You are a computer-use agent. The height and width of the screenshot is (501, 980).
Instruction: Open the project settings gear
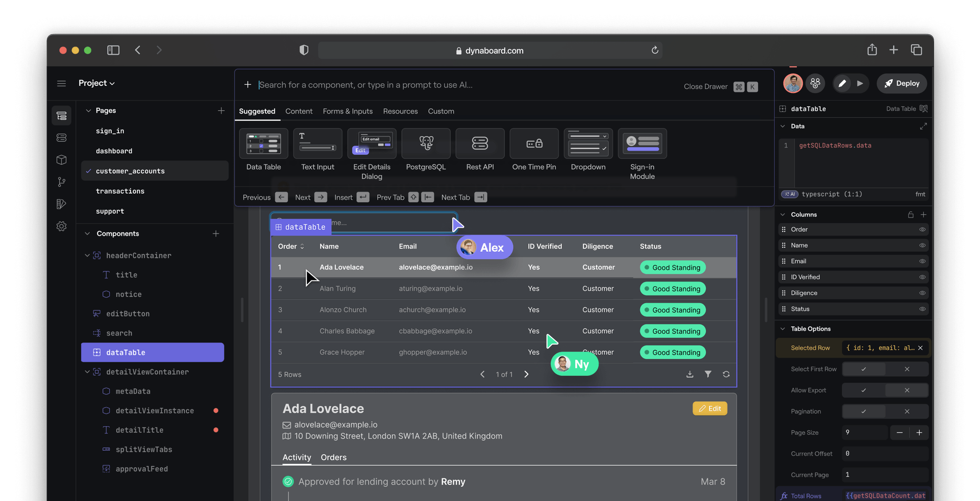pyautogui.click(x=61, y=226)
